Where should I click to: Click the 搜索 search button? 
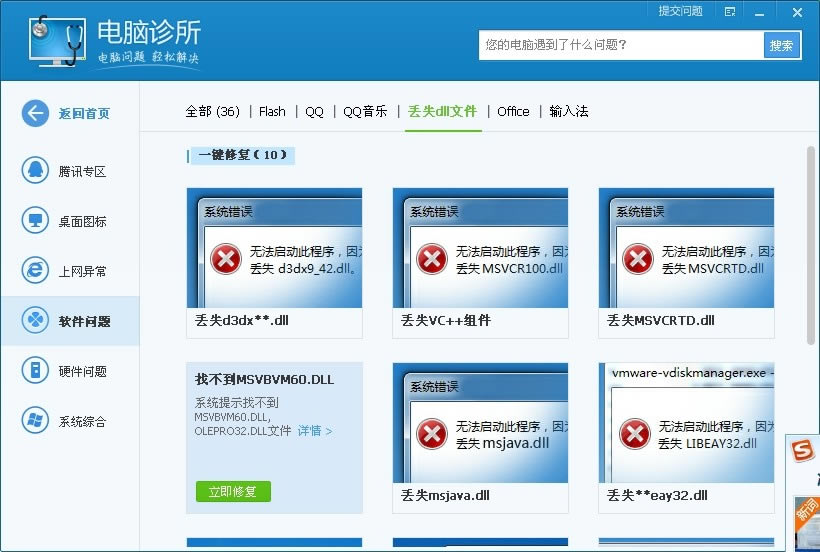point(782,45)
